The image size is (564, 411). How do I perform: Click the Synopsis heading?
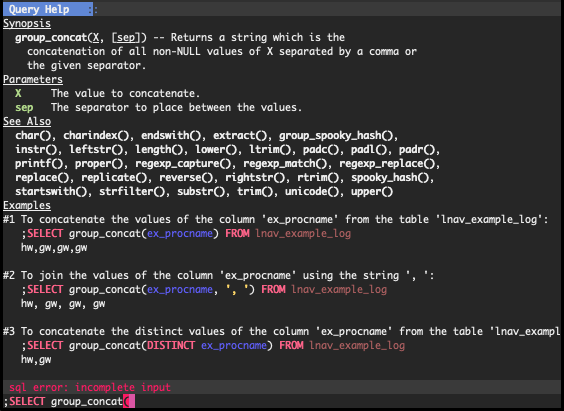pyautogui.click(x=27, y=23)
